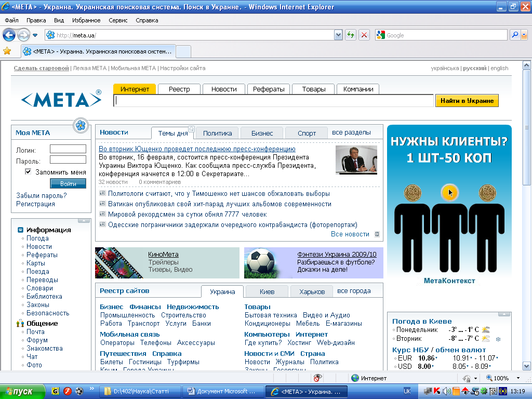532x399 pixels.
Task: Select the Киев tab in Реестр сайтов
Action: click(267, 292)
